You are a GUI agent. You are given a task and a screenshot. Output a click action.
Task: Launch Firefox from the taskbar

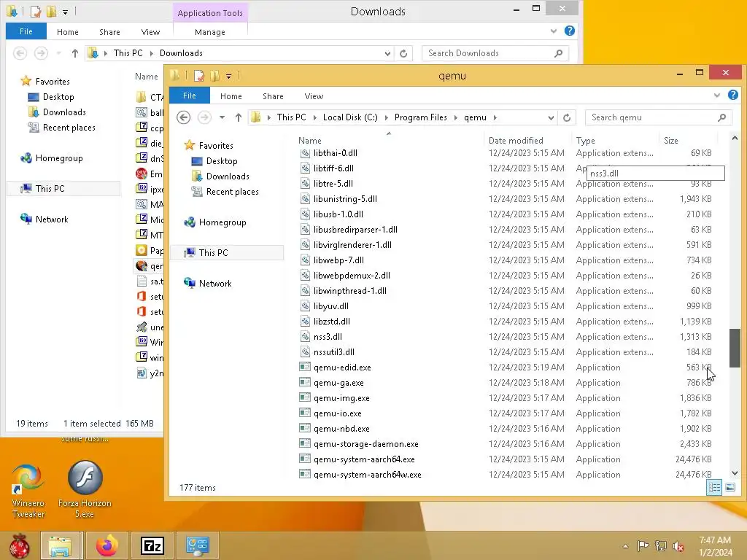point(107,545)
